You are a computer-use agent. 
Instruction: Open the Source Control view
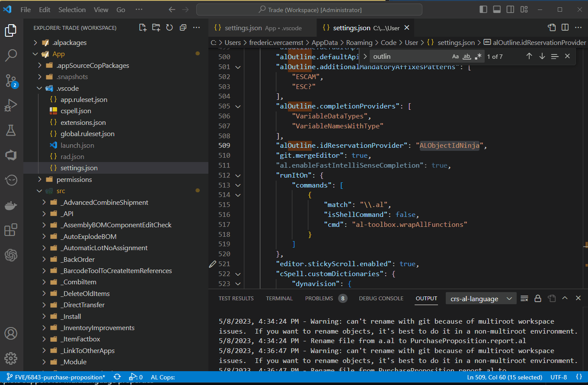pyautogui.click(x=11, y=80)
